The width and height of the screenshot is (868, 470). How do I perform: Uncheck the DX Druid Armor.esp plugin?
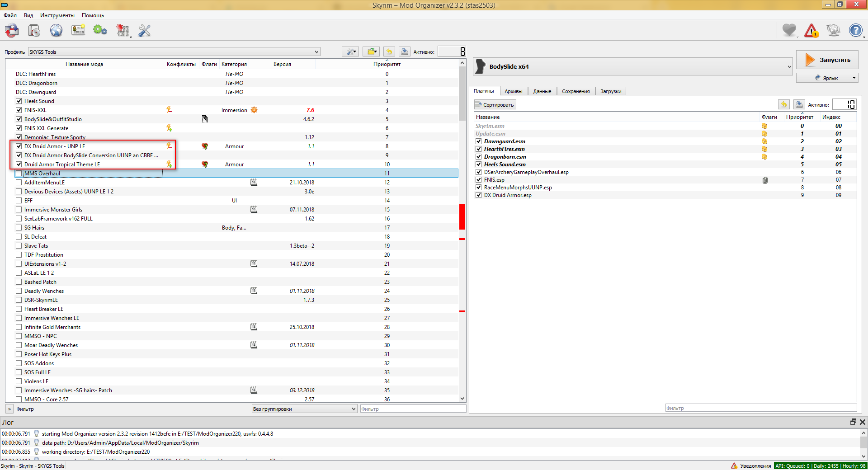coord(479,195)
